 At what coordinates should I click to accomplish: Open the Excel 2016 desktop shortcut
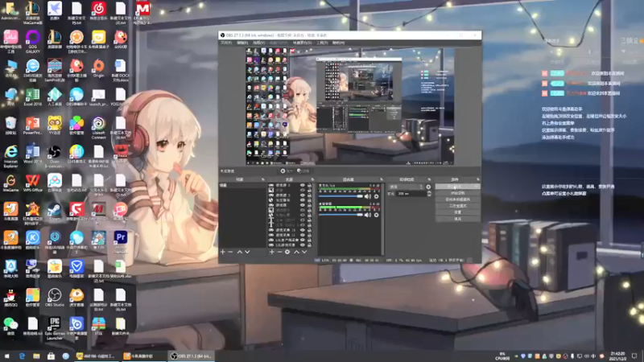[x=33, y=97]
